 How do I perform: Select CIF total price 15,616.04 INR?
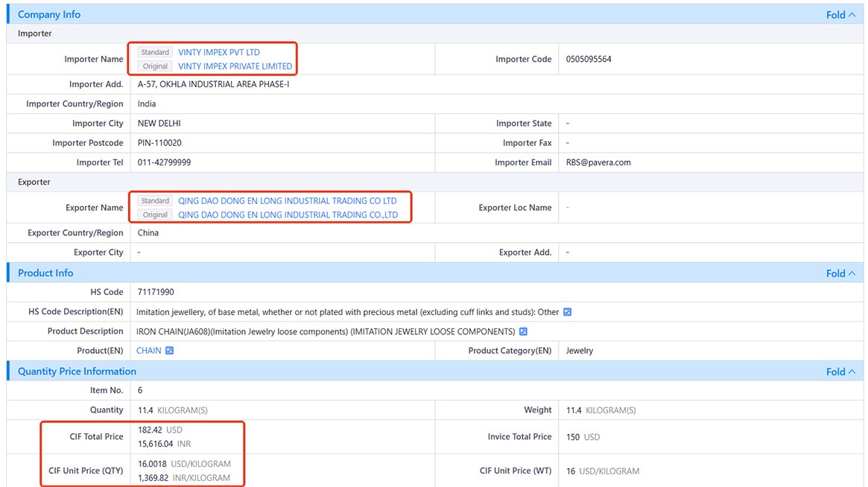pyautogui.click(x=165, y=444)
